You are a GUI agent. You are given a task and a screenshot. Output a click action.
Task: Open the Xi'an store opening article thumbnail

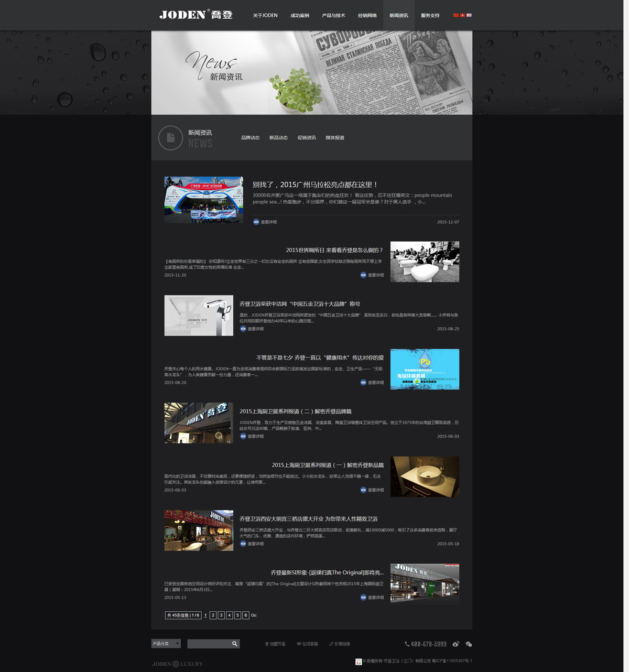[199, 530]
